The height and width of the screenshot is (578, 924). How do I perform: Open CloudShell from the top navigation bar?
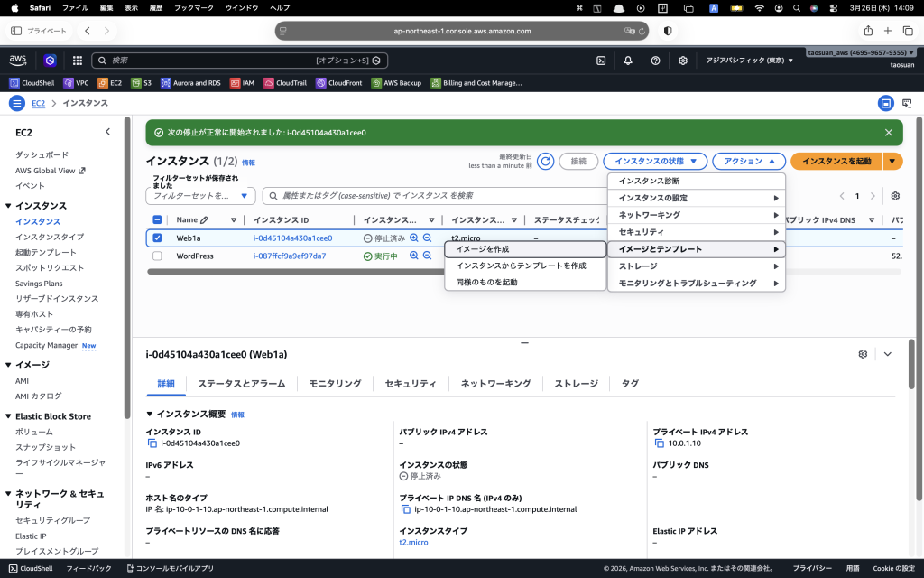(600, 61)
